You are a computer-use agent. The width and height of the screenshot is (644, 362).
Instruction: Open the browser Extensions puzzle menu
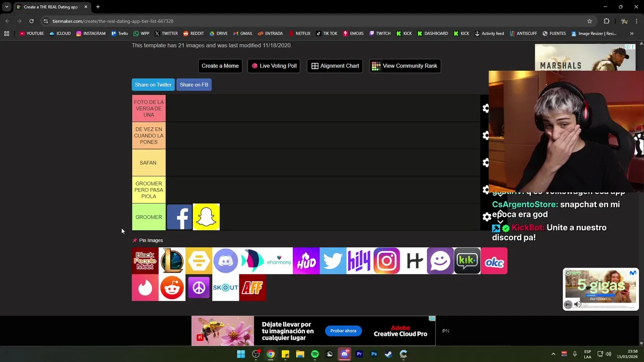606,21
